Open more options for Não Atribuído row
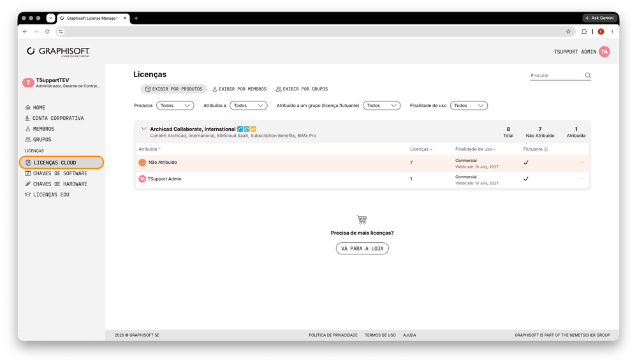This screenshot has width=637, height=364. (582, 163)
